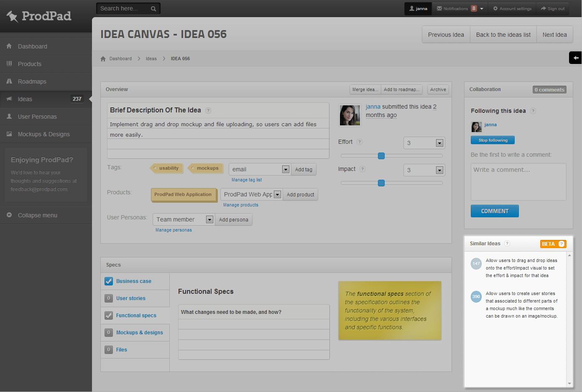
Task: Open the Team member persona dropdown
Action: (184, 219)
